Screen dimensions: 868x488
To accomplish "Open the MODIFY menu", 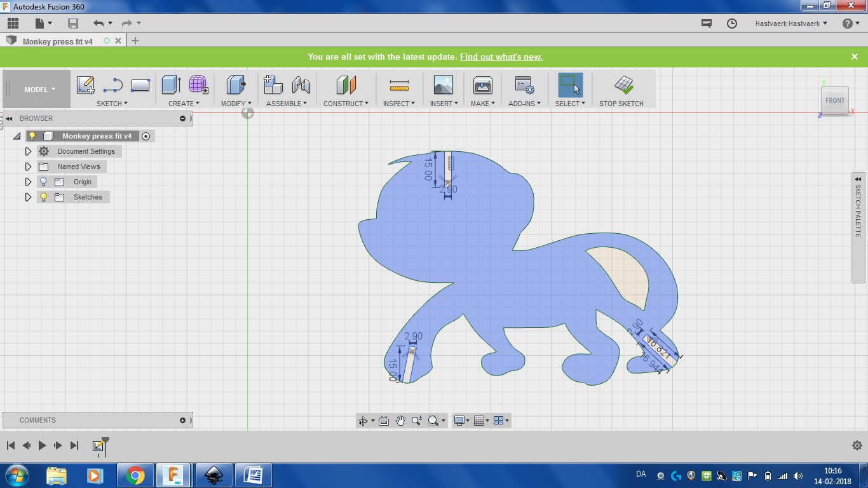I will [236, 104].
